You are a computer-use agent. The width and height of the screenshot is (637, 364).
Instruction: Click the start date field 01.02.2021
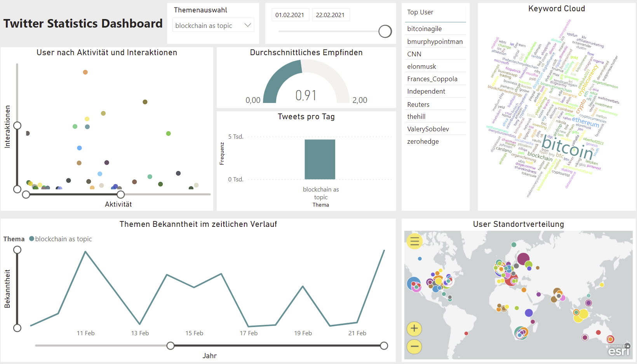pyautogui.click(x=290, y=15)
